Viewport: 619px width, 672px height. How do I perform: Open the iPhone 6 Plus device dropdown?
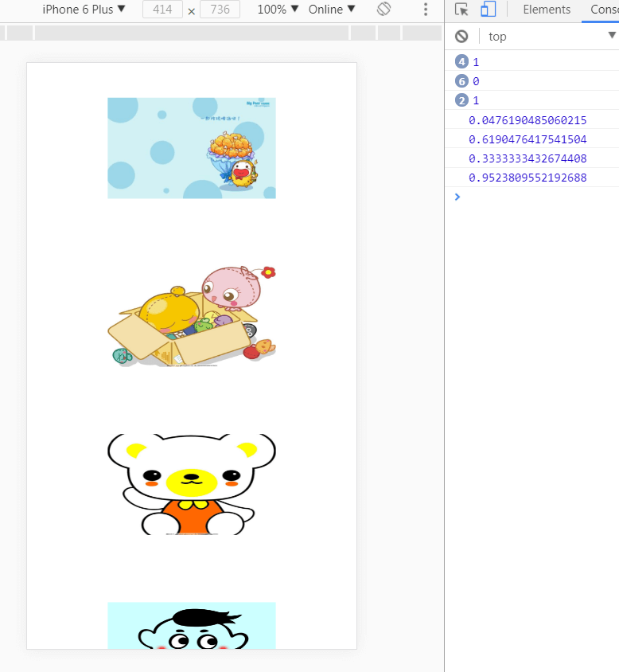[84, 10]
